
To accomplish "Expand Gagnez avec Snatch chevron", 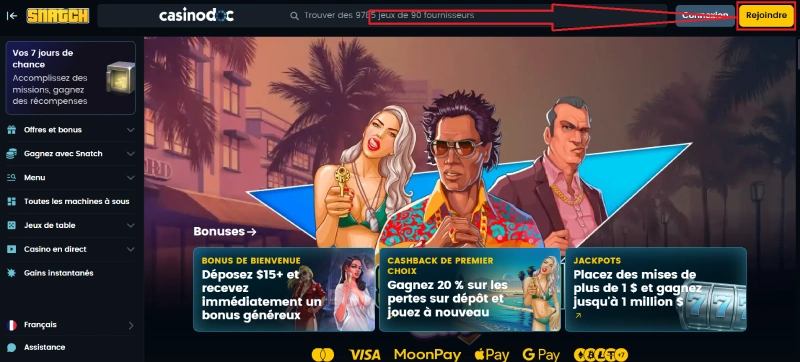I will 131,154.
